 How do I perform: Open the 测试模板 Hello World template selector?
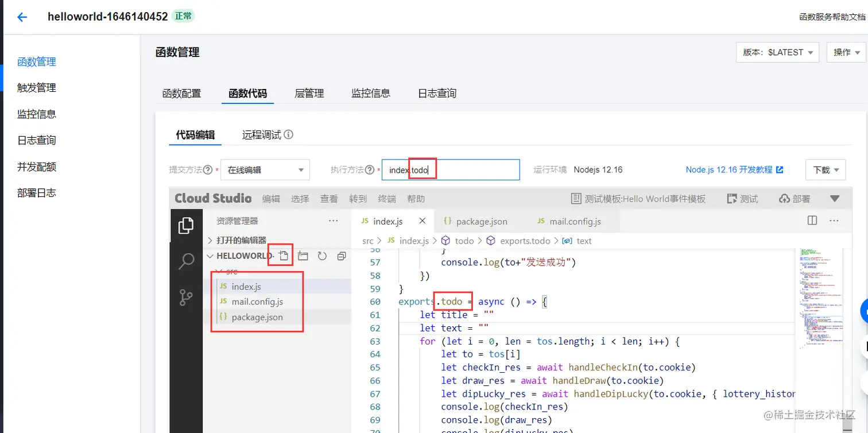pos(638,199)
